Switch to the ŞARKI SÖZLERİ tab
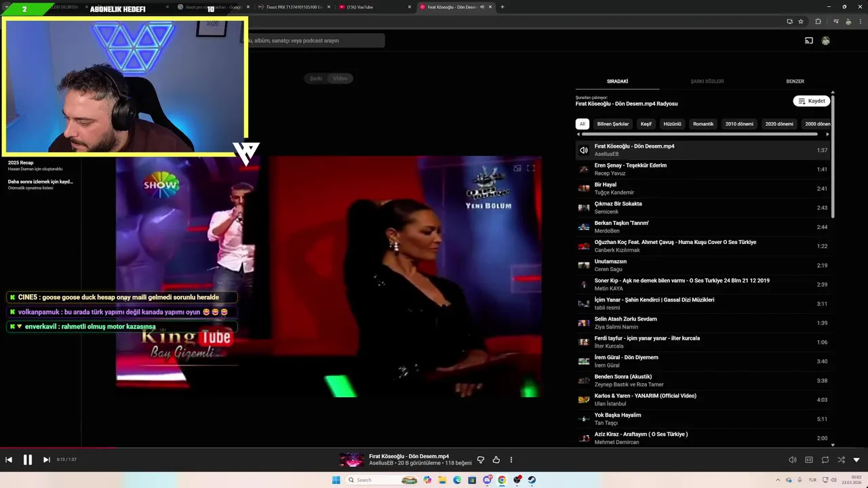Viewport: 868px width, 488px height. [707, 81]
